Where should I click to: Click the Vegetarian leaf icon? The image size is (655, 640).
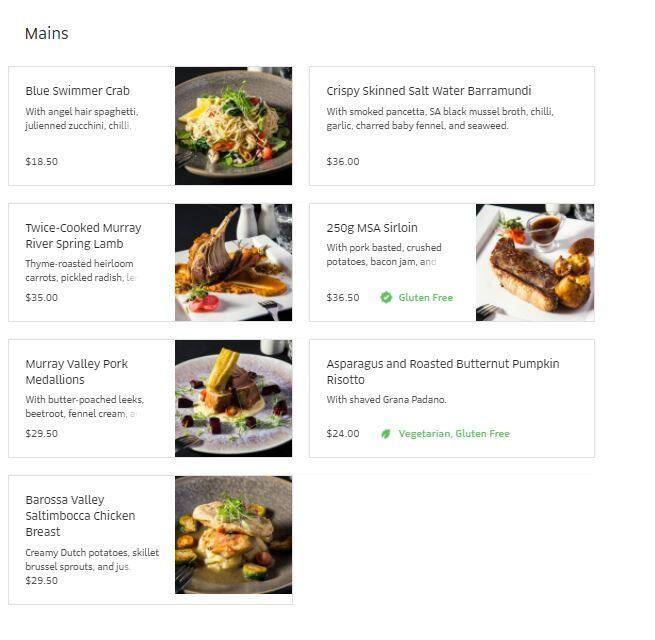386,434
